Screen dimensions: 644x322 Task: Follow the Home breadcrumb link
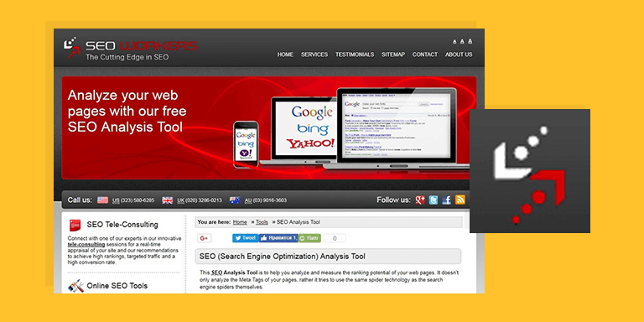tap(240, 222)
